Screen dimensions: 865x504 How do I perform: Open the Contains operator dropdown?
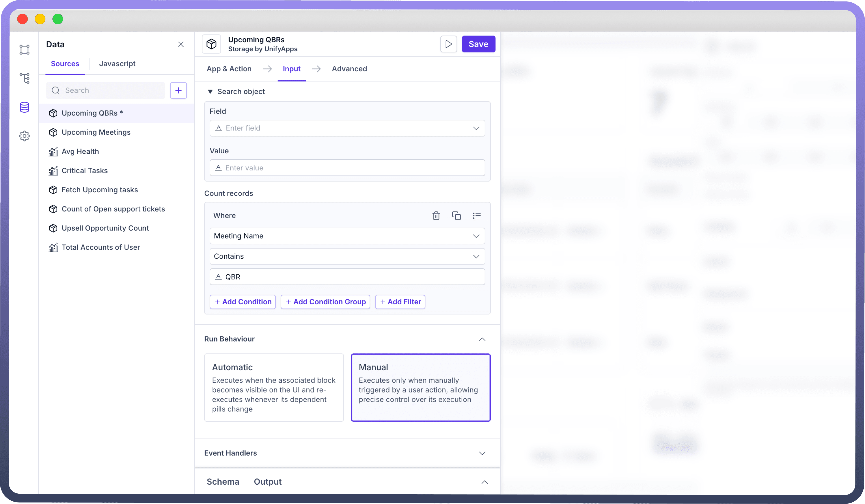click(x=347, y=256)
